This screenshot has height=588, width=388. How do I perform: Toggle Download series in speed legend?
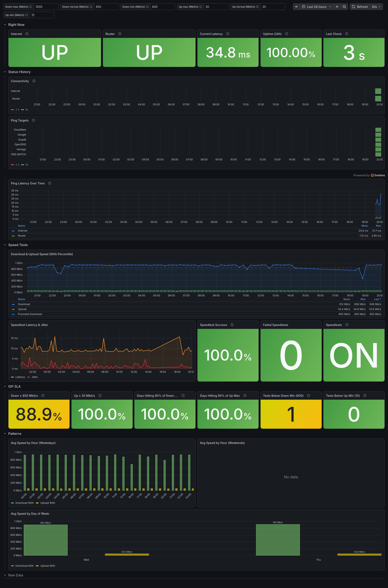coord(24,304)
